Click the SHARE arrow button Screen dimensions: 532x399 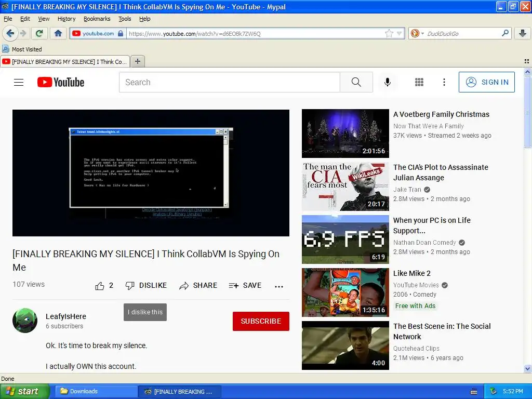point(198,285)
